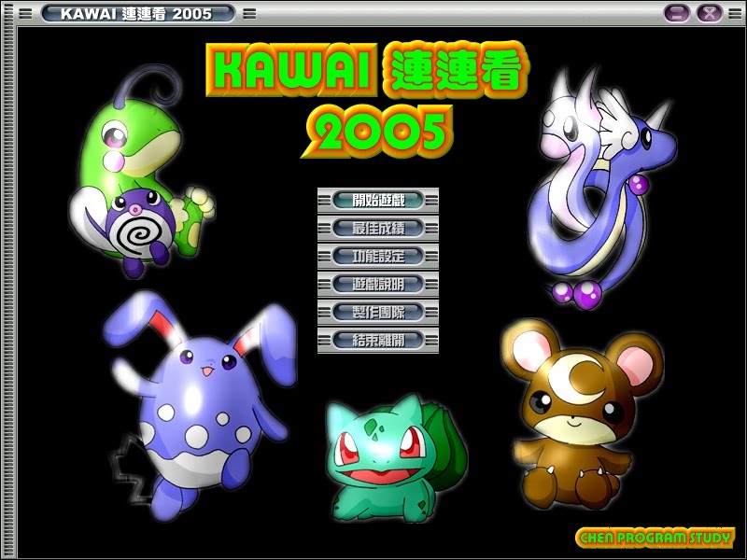Show 遊戲說明 game instructions
Viewport: 747px width, 560px height.
[378, 285]
